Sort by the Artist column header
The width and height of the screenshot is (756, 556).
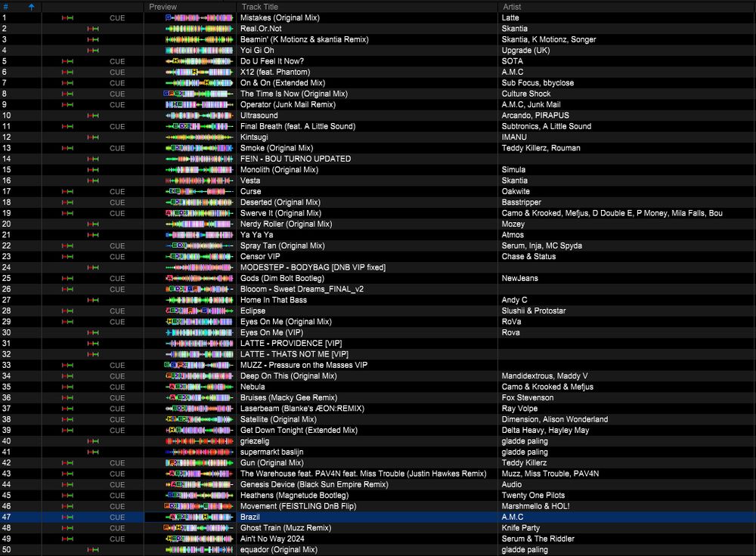pos(512,7)
